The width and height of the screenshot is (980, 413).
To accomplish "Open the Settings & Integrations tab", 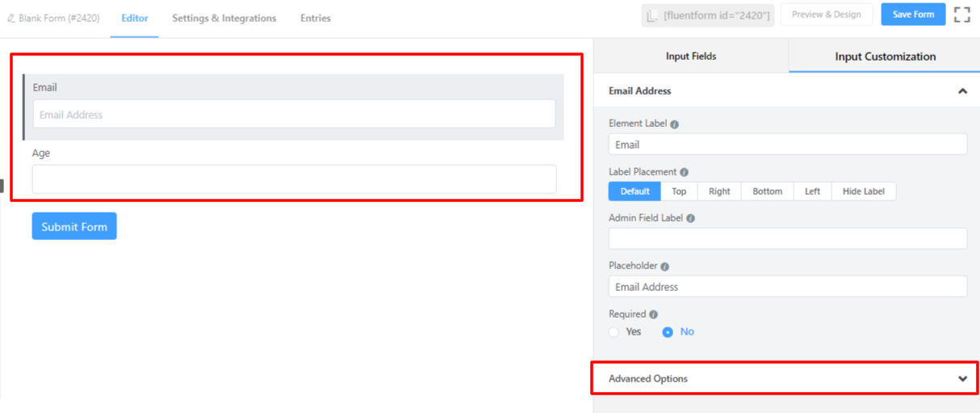I will 224,18.
